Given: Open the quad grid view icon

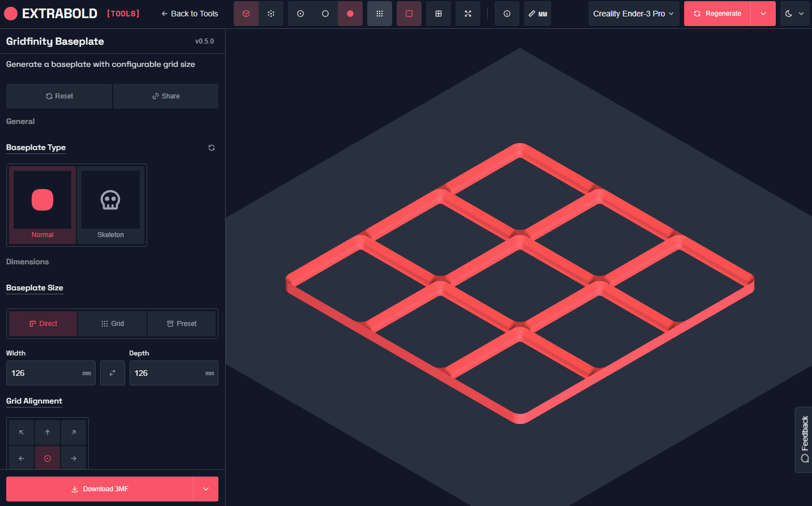Looking at the screenshot, I should 438,13.
